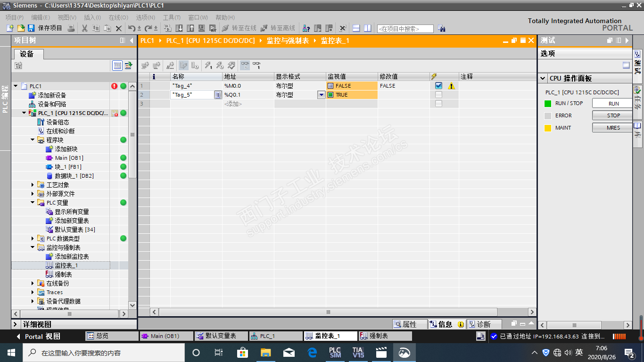Image resolution: width=644 pixels, height=362 pixels.
Task: Split the editor space horizontally
Action: pos(356,28)
